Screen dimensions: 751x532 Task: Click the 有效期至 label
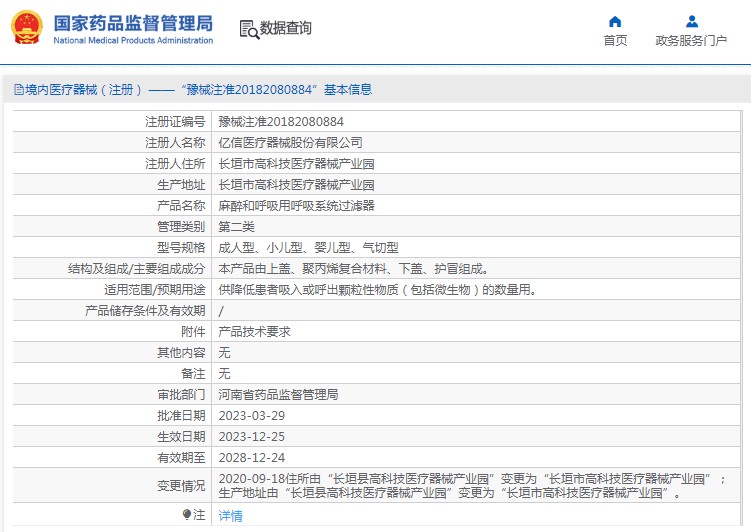(181, 458)
